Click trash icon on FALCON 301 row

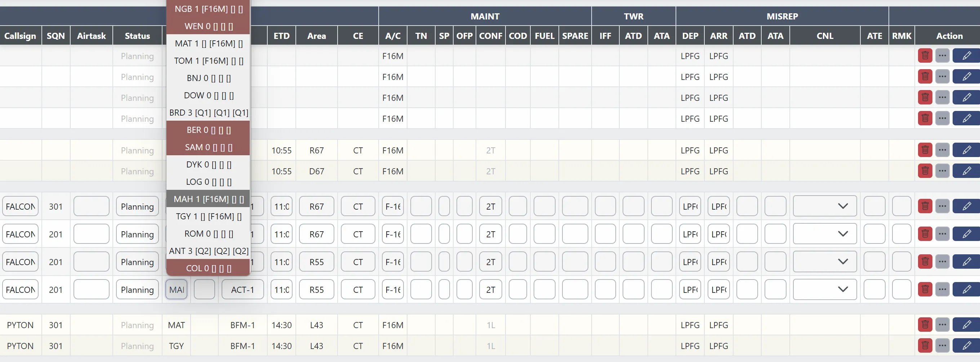coord(925,206)
